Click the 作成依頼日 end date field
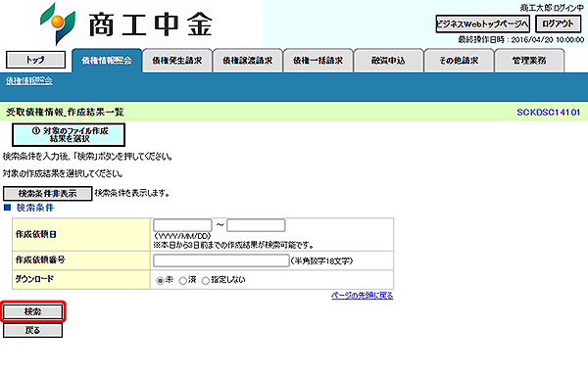 pos(256,225)
